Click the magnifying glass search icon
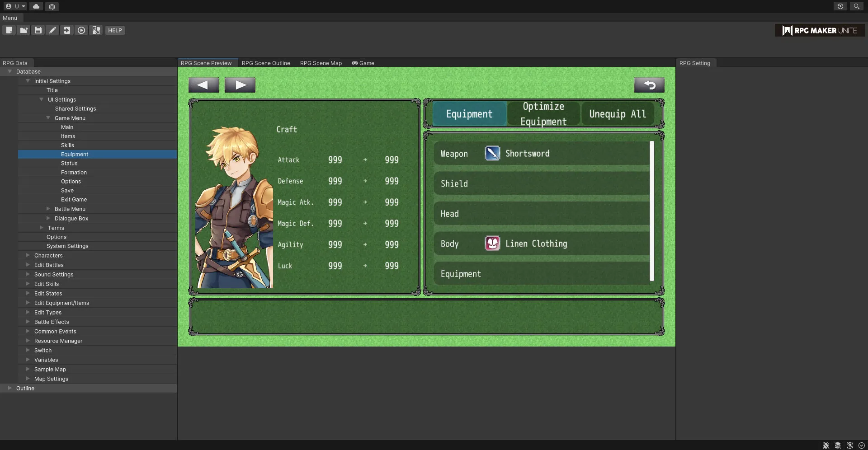 [x=856, y=6]
